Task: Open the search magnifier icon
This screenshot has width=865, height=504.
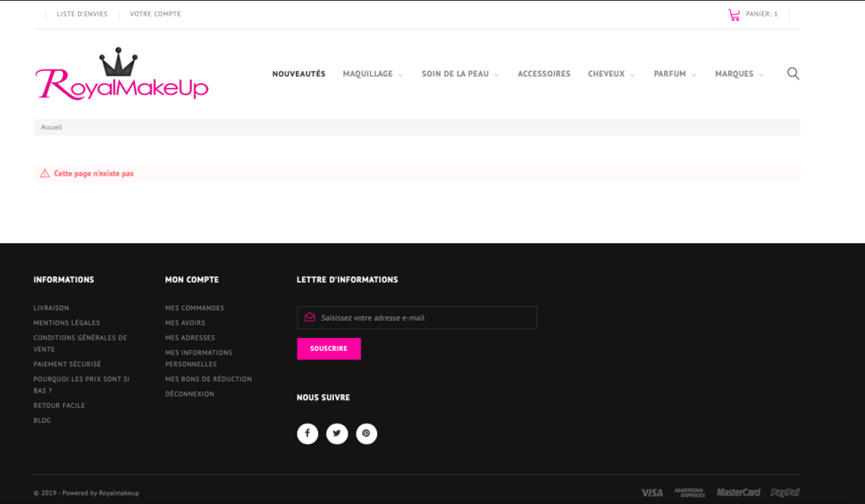Action: pos(793,73)
